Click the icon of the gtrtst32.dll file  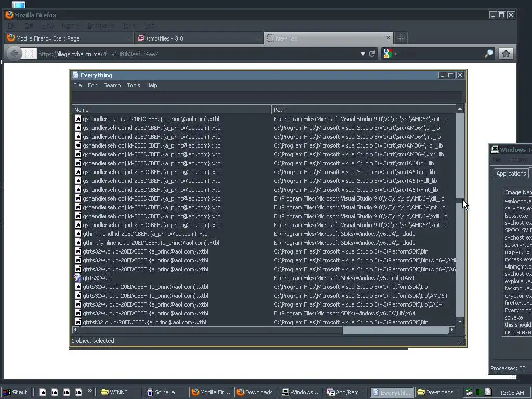[x=78, y=322]
